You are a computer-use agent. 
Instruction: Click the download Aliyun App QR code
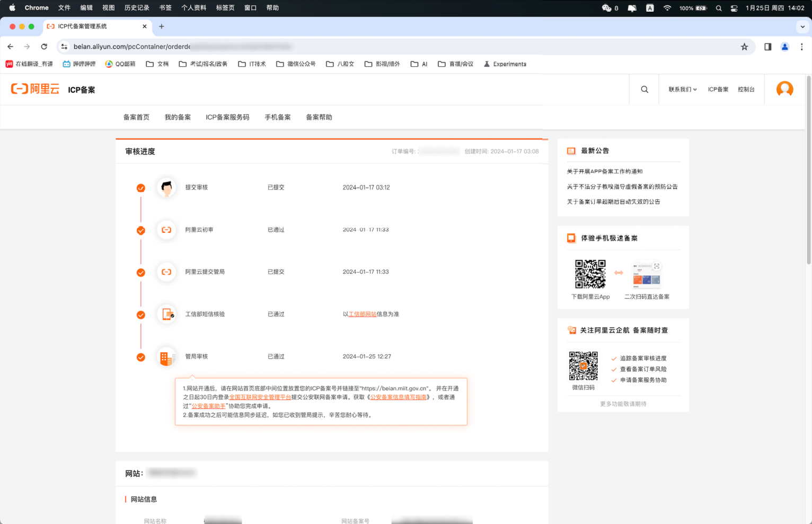[590, 274]
